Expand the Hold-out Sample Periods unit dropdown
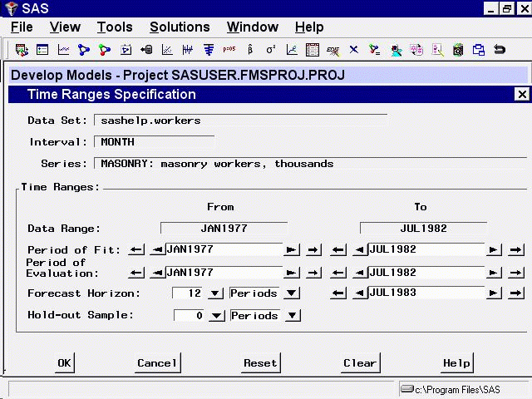 [x=292, y=316]
